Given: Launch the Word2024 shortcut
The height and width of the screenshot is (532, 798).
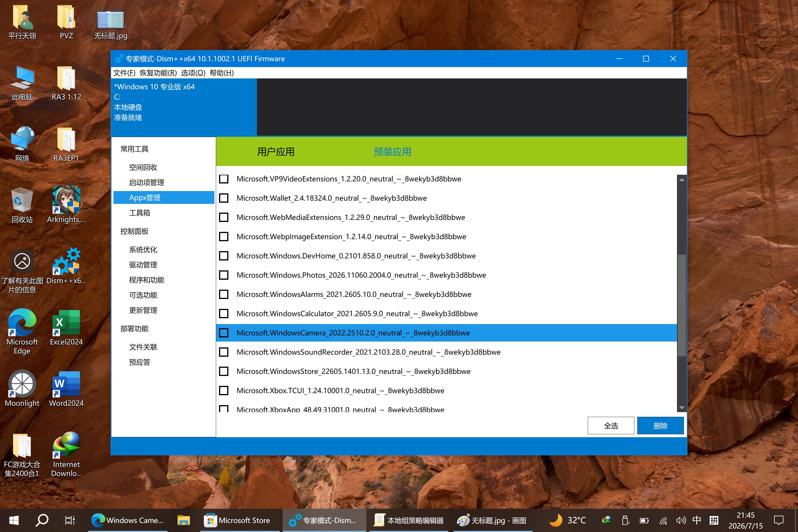Looking at the screenshot, I should (x=66, y=388).
